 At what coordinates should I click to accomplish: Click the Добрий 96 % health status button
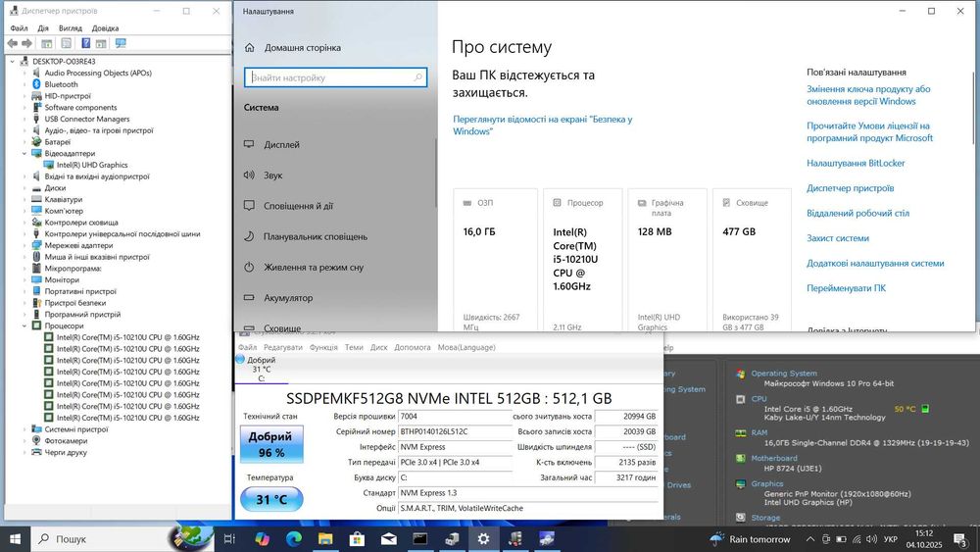tap(271, 444)
